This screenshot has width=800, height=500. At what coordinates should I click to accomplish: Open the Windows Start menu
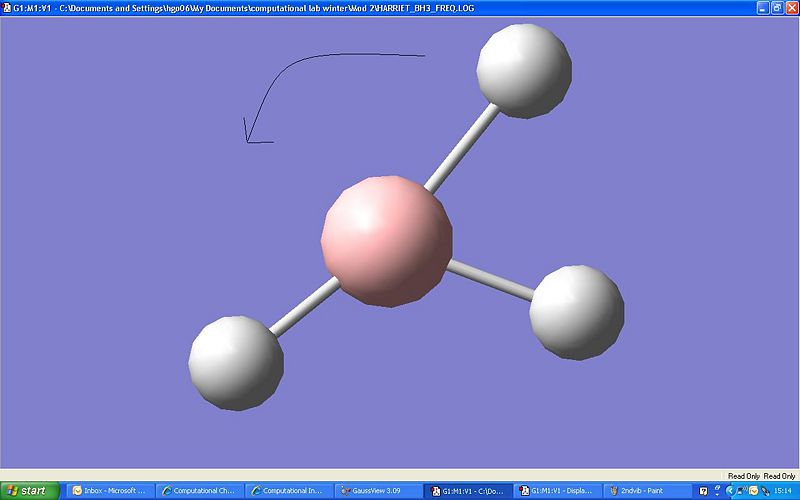click(30, 491)
